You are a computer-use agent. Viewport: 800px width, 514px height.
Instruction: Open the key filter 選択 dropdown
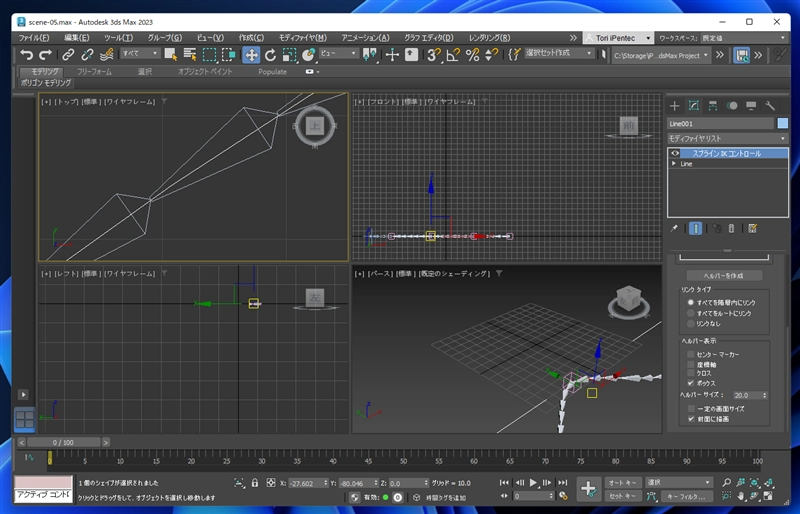click(678, 482)
